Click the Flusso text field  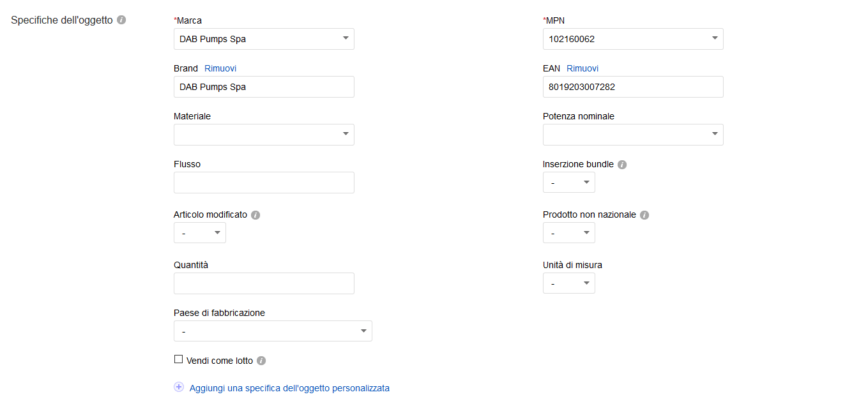click(x=264, y=183)
